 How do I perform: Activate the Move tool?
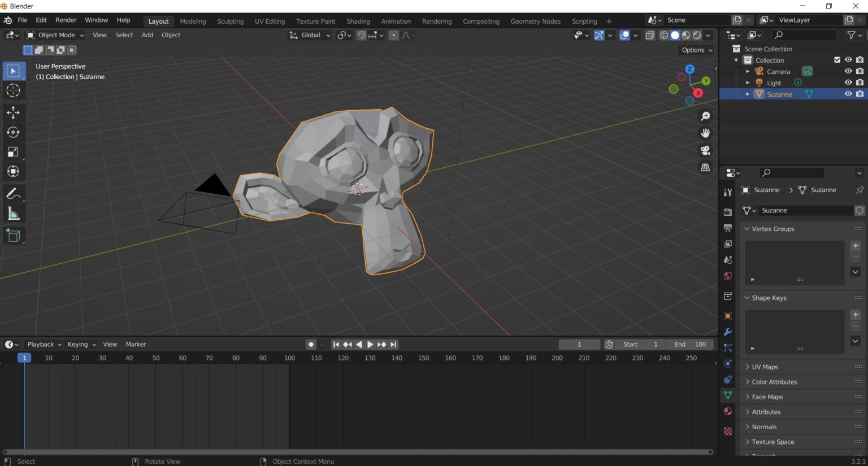pyautogui.click(x=13, y=112)
